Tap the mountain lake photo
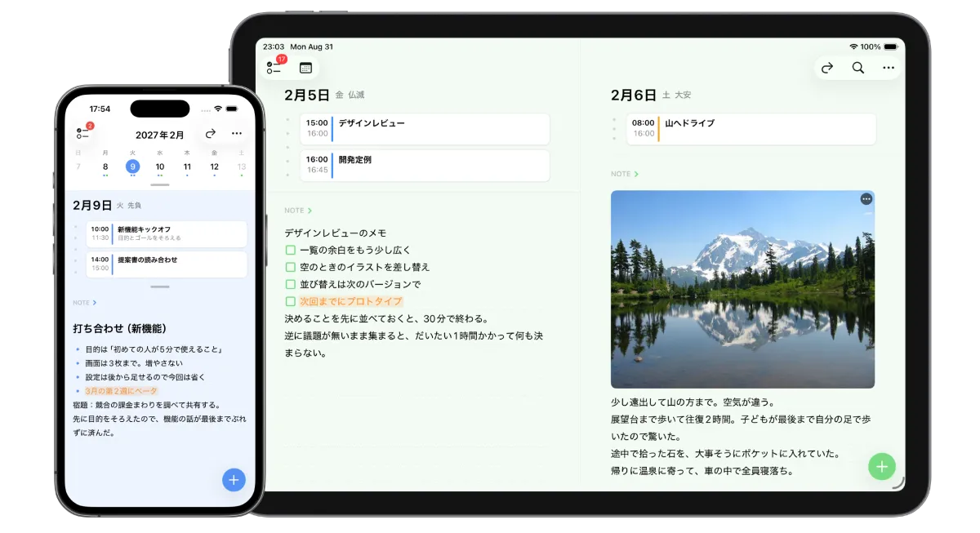Screen dimensions: 980x533 pyautogui.click(x=742, y=290)
